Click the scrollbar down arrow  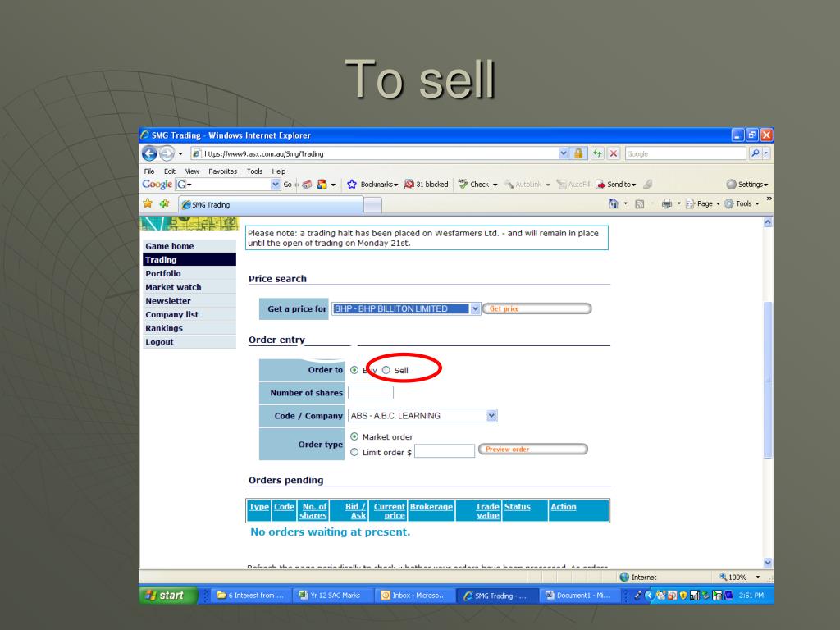[x=768, y=563]
